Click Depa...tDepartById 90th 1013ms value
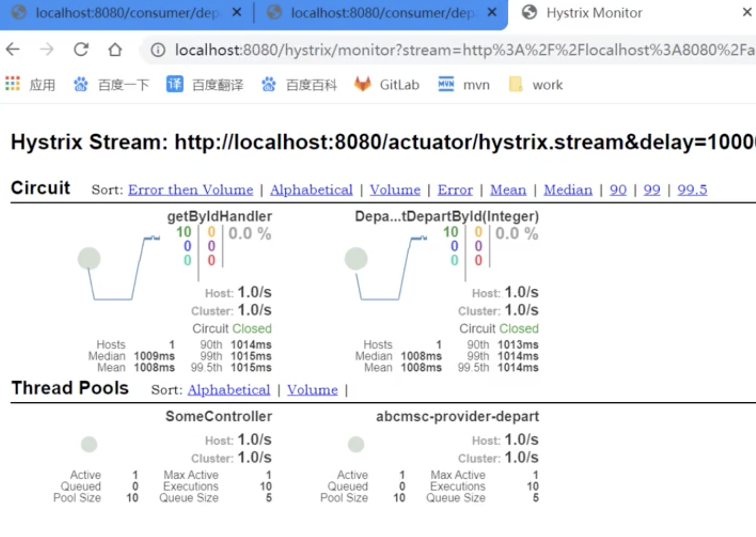Viewport: 756px width, 537px height. tap(518, 345)
